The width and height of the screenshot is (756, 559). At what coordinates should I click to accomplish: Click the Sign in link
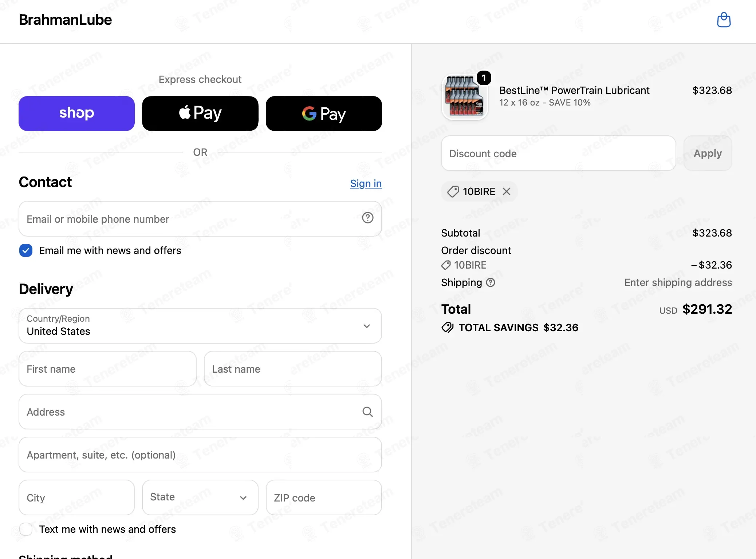click(x=366, y=184)
